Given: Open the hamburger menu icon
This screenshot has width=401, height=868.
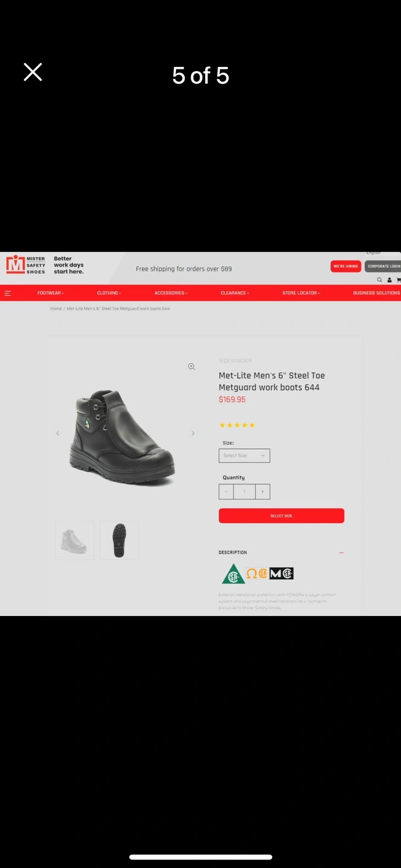Looking at the screenshot, I should coord(8,293).
